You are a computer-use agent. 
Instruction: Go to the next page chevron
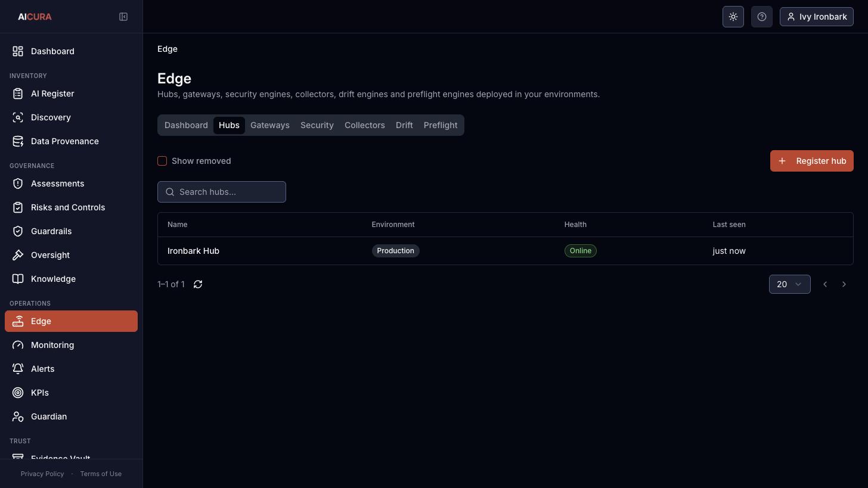pos(844,284)
